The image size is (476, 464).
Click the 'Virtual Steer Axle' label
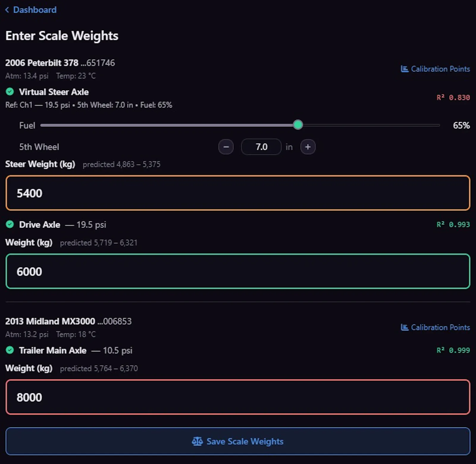(x=54, y=92)
